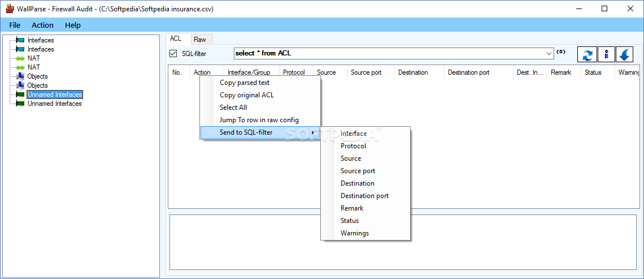The image size is (644, 279).
Task: Click the Source column header in table
Action: coord(330,72)
